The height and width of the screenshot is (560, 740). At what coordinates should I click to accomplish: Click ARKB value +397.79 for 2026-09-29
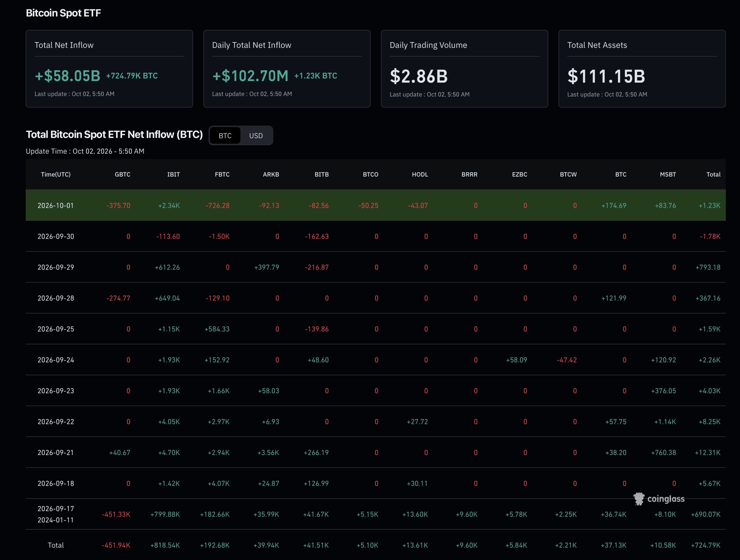click(x=267, y=267)
